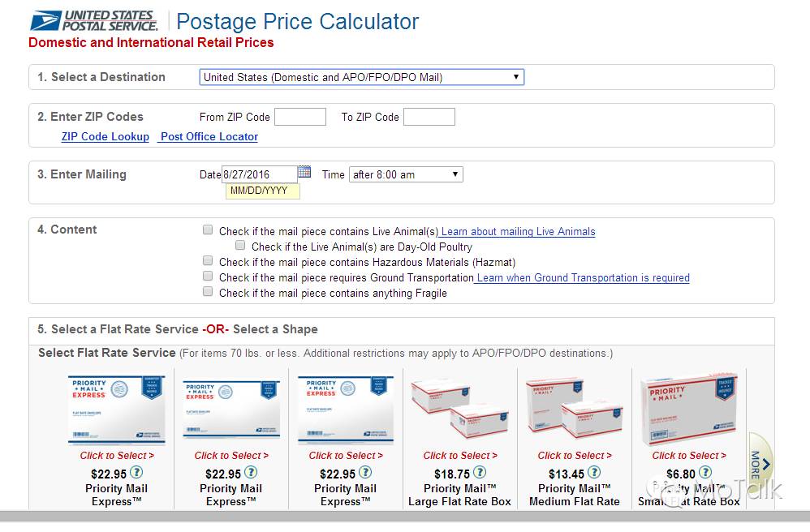The width and height of the screenshot is (810, 532).
Task: Open the Post Office Locator link
Action: [209, 137]
